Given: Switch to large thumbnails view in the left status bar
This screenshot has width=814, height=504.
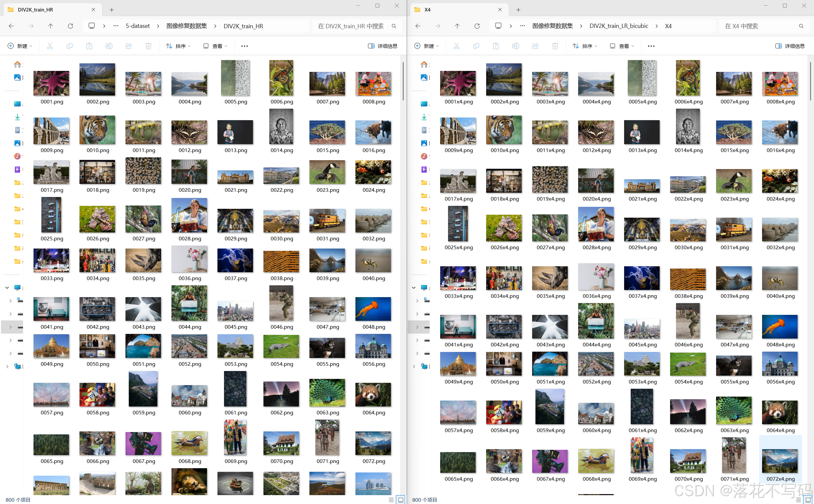Looking at the screenshot, I should 401,500.
